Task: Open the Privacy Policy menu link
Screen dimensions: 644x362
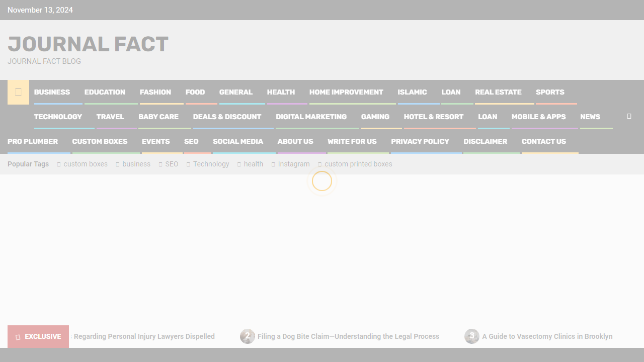Action: [420, 141]
